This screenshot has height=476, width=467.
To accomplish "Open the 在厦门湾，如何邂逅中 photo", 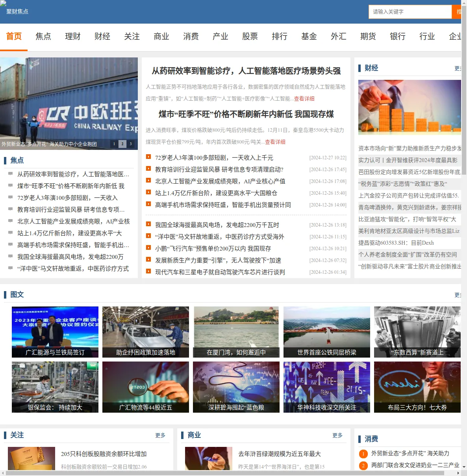I will coord(236,332).
